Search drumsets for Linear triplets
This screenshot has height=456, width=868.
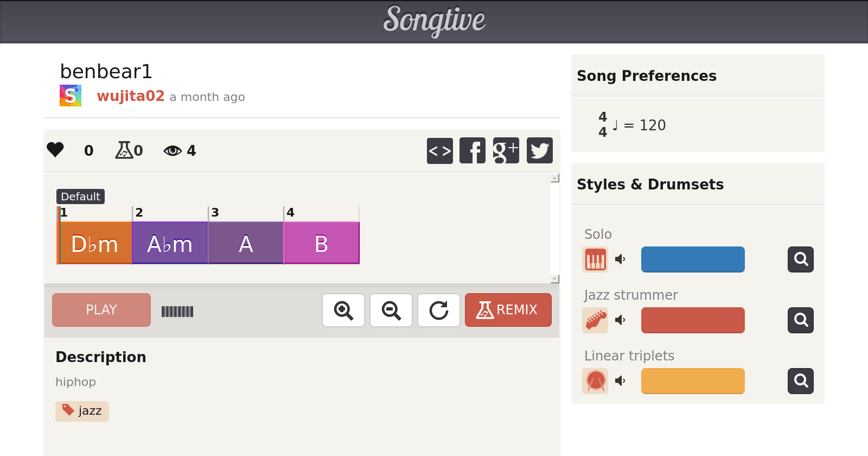coord(801,381)
